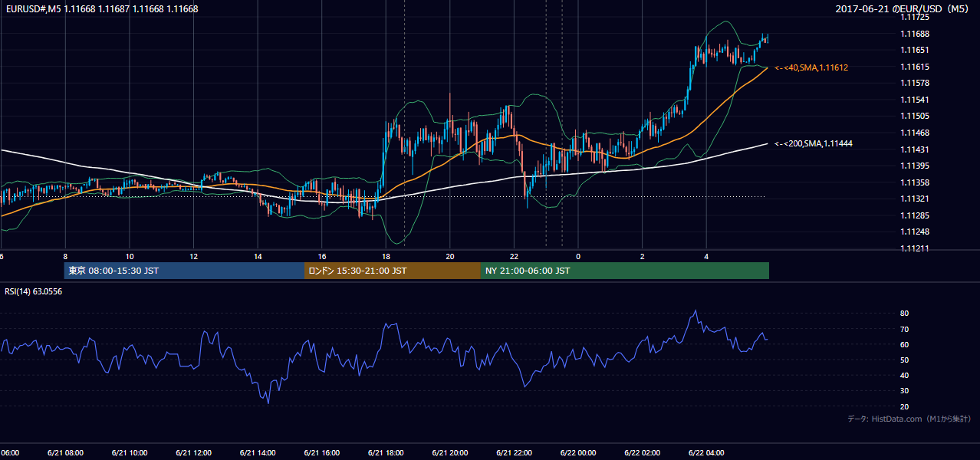
Task: Click RSI scale value 50
Action: pyautogui.click(x=905, y=360)
